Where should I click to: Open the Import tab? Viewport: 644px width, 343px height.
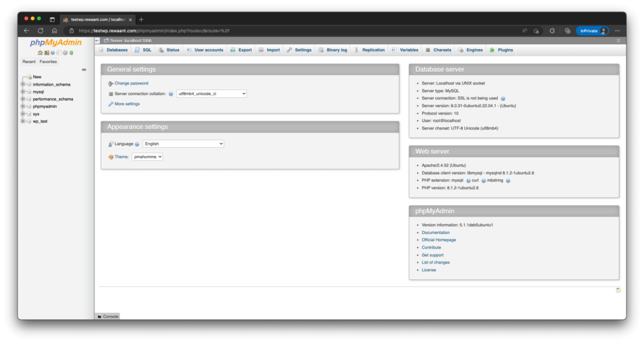pyautogui.click(x=269, y=50)
